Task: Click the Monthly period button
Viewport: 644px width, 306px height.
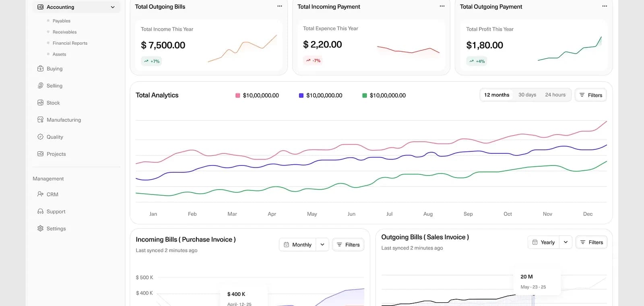Action: 298,245
